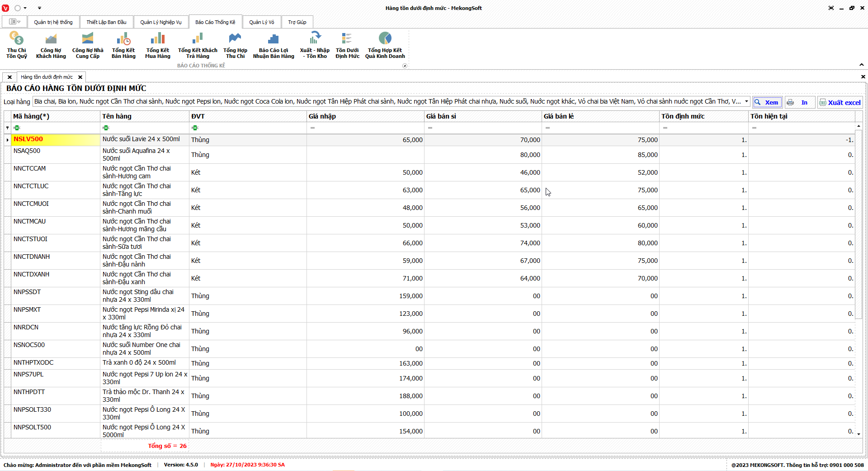Open Báo Cáo Lợi Nhuận Bán Hàng
This screenshot has width=868, height=471.
[273, 45]
